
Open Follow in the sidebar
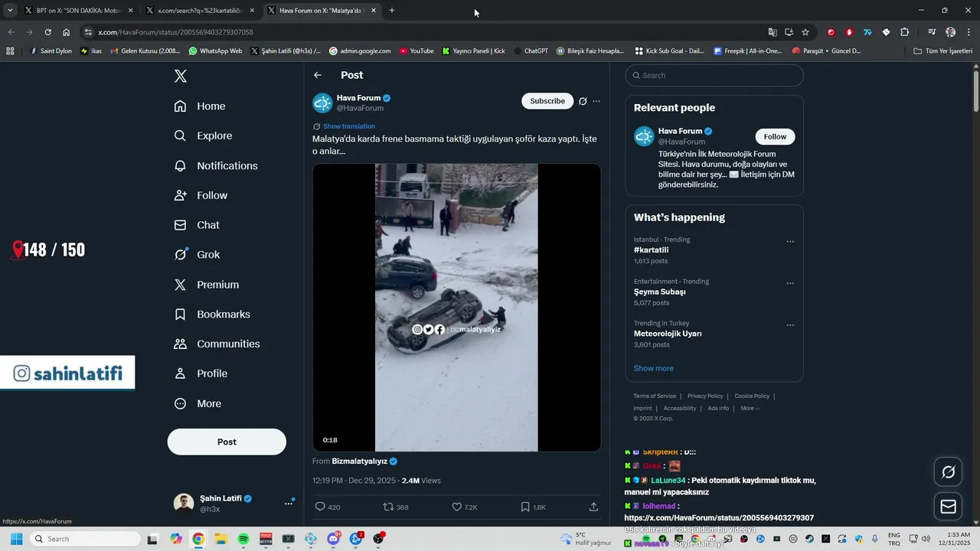(x=201, y=195)
